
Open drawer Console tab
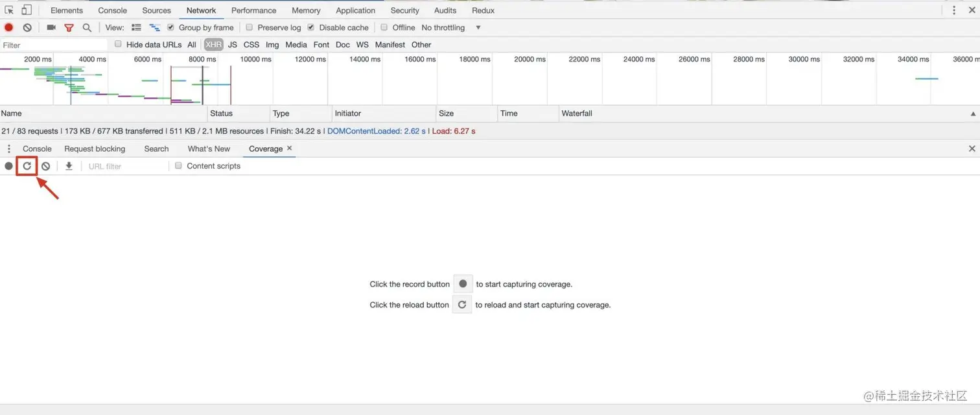tap(37, 148)
